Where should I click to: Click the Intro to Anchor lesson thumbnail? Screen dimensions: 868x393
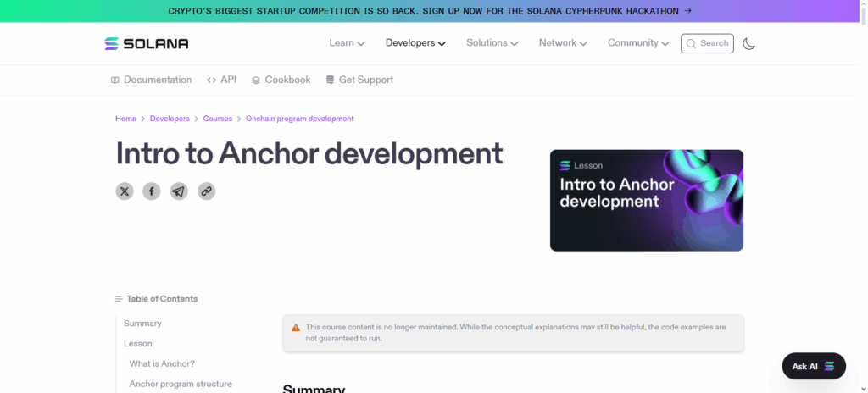coord(646,200)
